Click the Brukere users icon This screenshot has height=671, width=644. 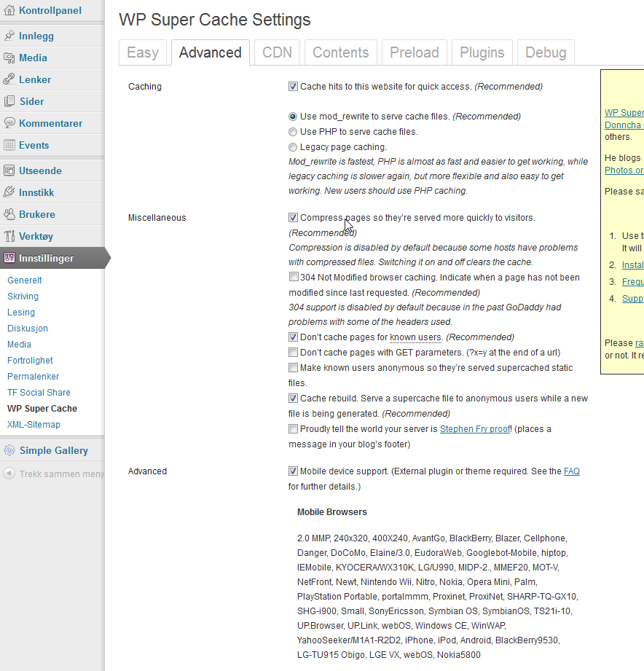(9, 214)
